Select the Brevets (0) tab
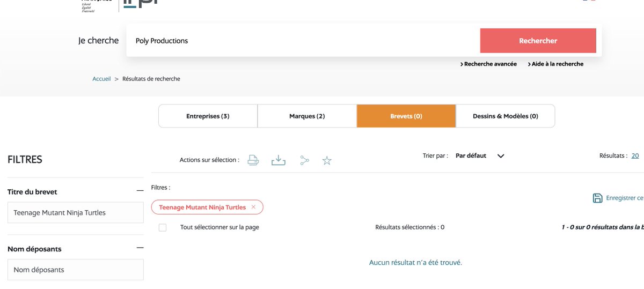This screenshot has width=644, height=289. 406,116
